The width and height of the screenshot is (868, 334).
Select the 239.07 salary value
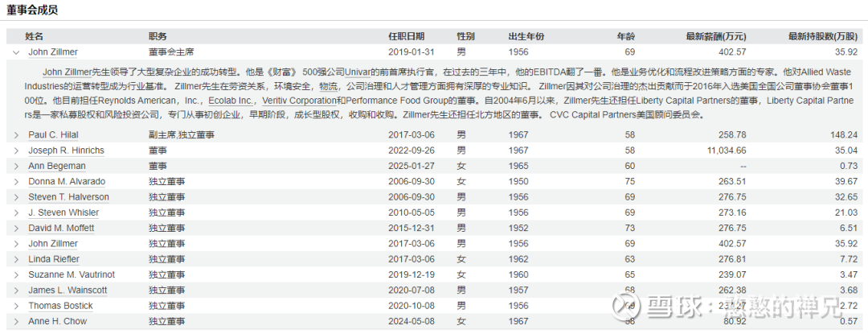[734, 274]
